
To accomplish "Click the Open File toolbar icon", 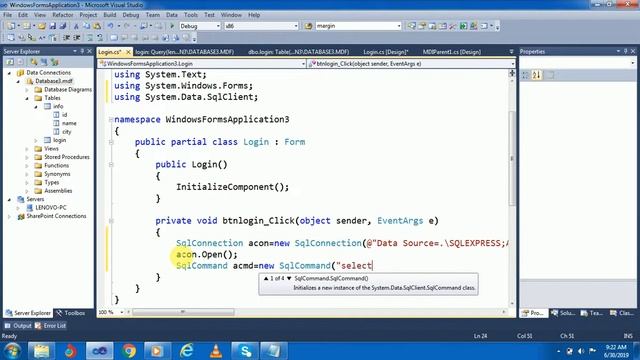I will [x=42, y=26].
